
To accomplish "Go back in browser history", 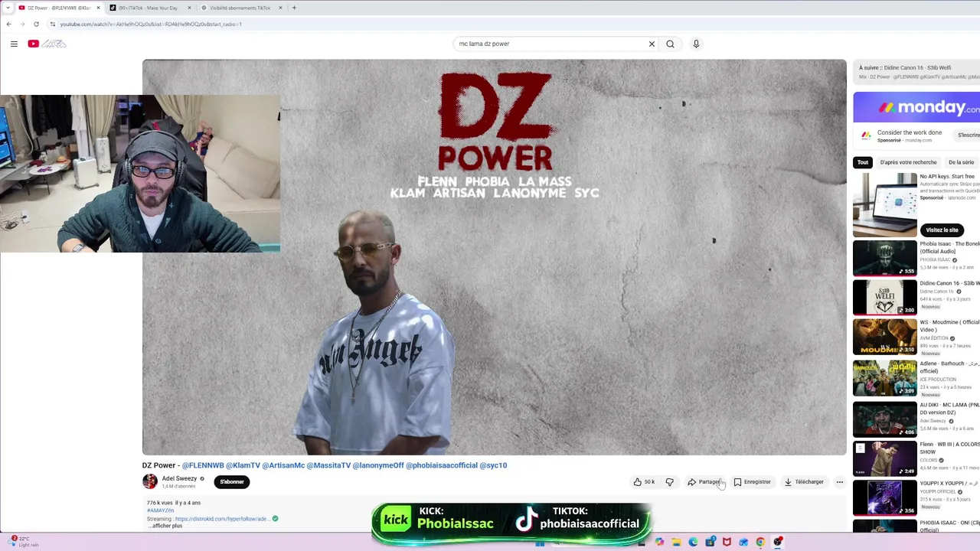I will pyautogui.click(x=8, y=24).
